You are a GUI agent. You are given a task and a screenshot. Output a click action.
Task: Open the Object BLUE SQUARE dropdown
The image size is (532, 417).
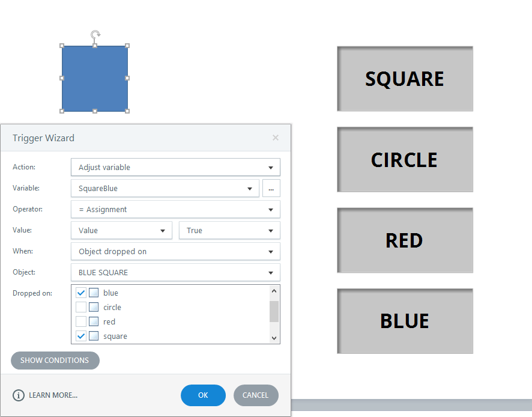pos(175,273)
